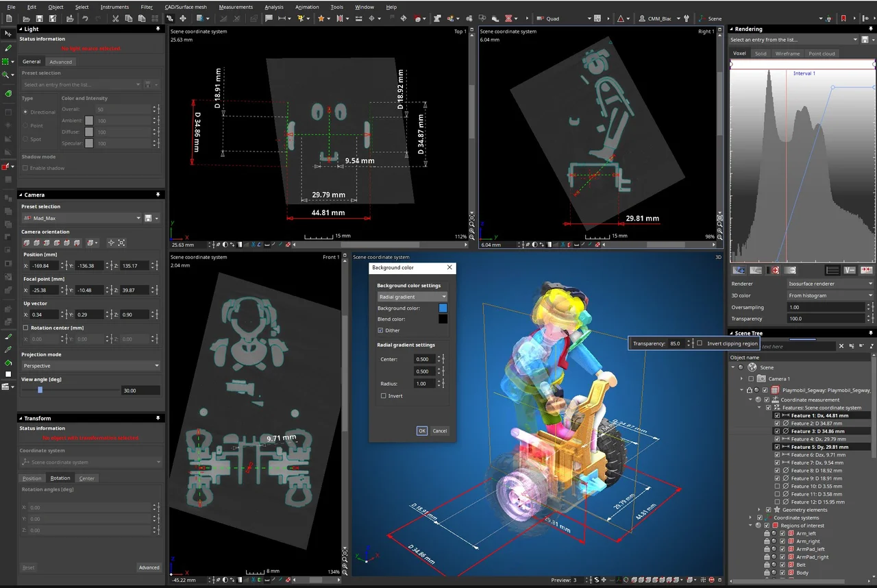Click the Save icon in main toolbar

40,19
